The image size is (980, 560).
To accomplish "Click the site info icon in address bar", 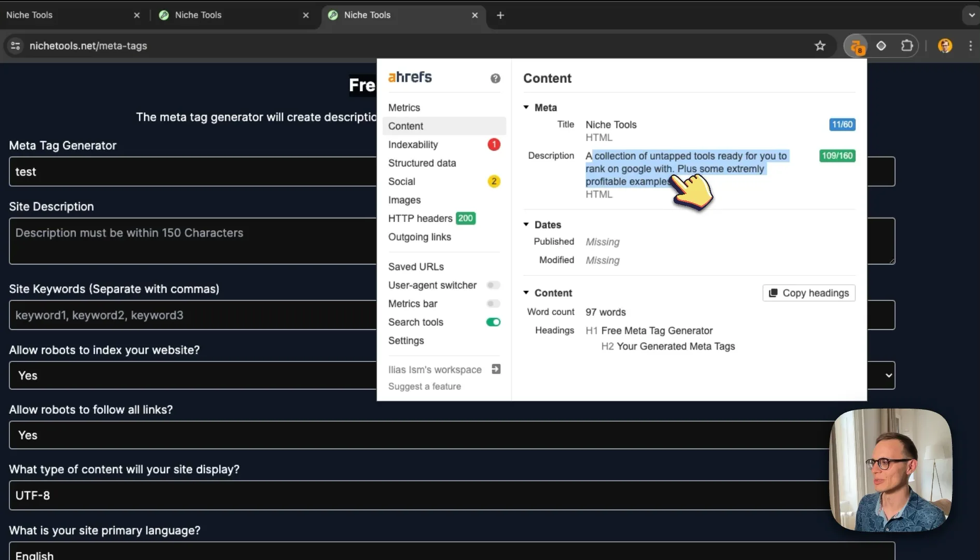I will tap(16, 46).
